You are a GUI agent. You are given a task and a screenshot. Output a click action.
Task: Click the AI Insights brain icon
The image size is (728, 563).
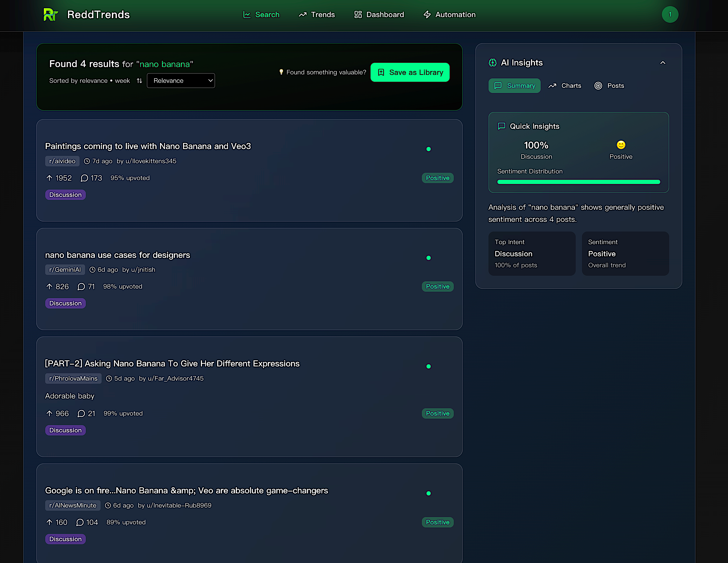492,63
